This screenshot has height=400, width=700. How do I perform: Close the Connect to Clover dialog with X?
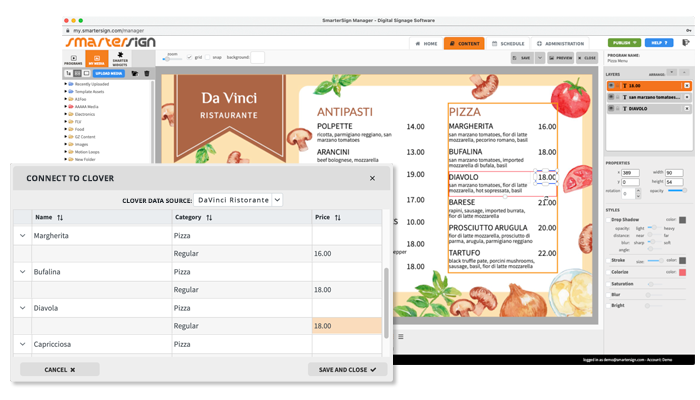(x=372, y=178)
